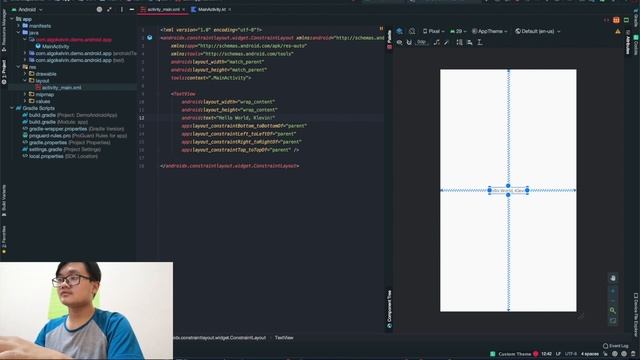Open settings.gradle file

[x=61, y=149]
